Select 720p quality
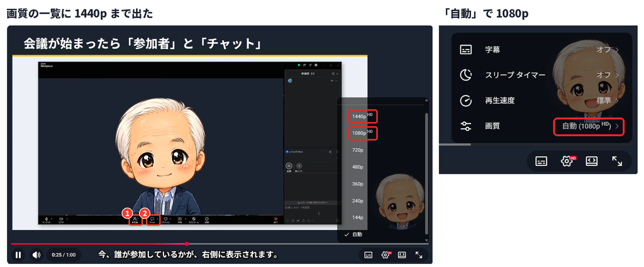The width and height of the screenshot is (644, 267). click(x=357, y=150)
